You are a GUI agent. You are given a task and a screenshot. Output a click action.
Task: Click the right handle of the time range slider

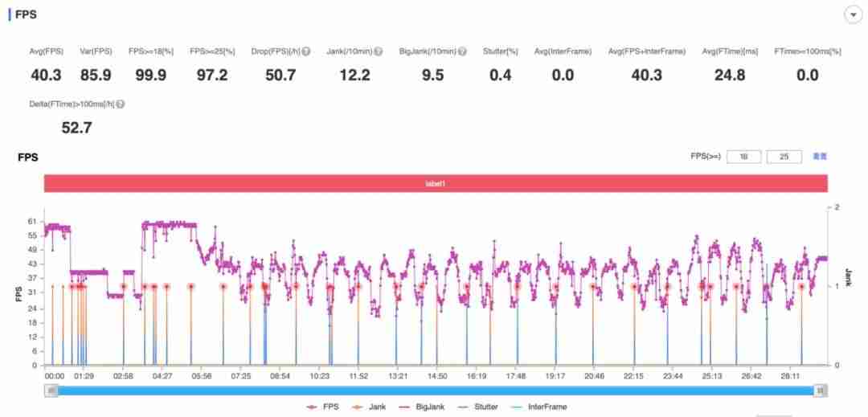click(821, 390)
